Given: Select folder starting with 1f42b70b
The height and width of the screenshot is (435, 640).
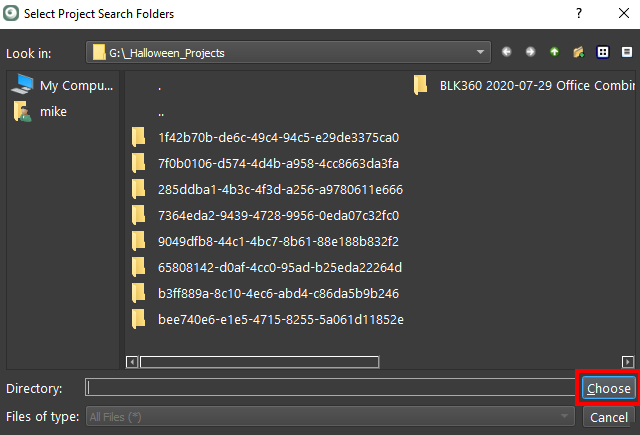Looking at the screenshot, I should 278,137.
